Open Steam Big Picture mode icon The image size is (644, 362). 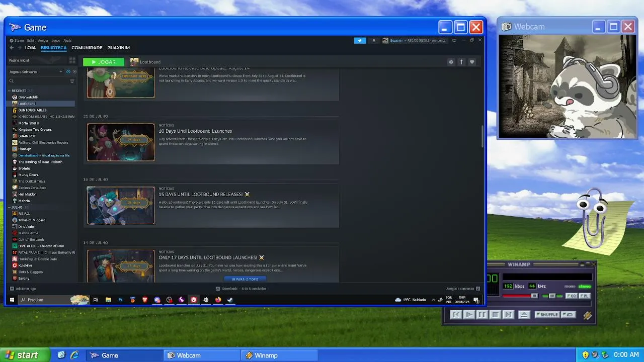coord(454,40)
